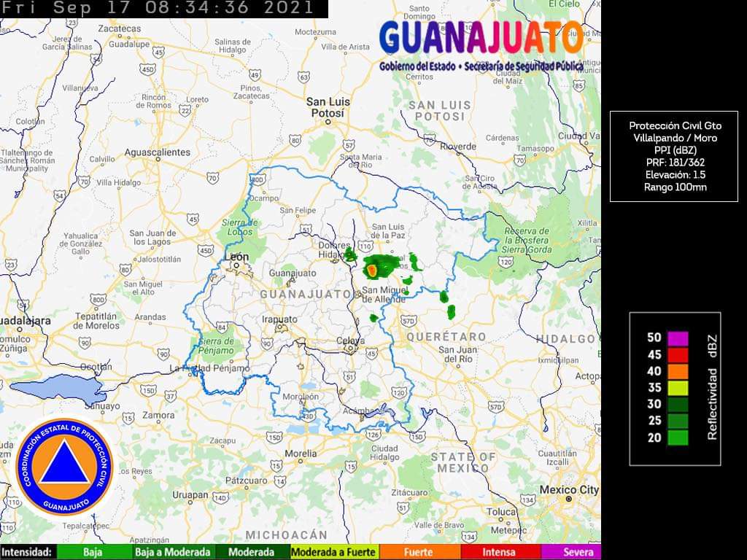Click the San Juan del Río label

[458, 354]
